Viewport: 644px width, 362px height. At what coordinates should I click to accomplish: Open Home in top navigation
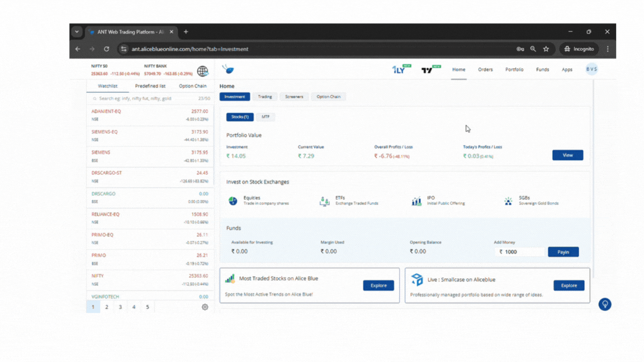459,70
